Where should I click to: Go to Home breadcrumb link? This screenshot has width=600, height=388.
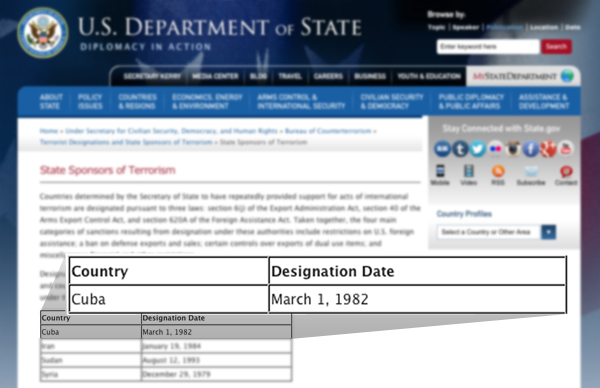coord(49,131)
